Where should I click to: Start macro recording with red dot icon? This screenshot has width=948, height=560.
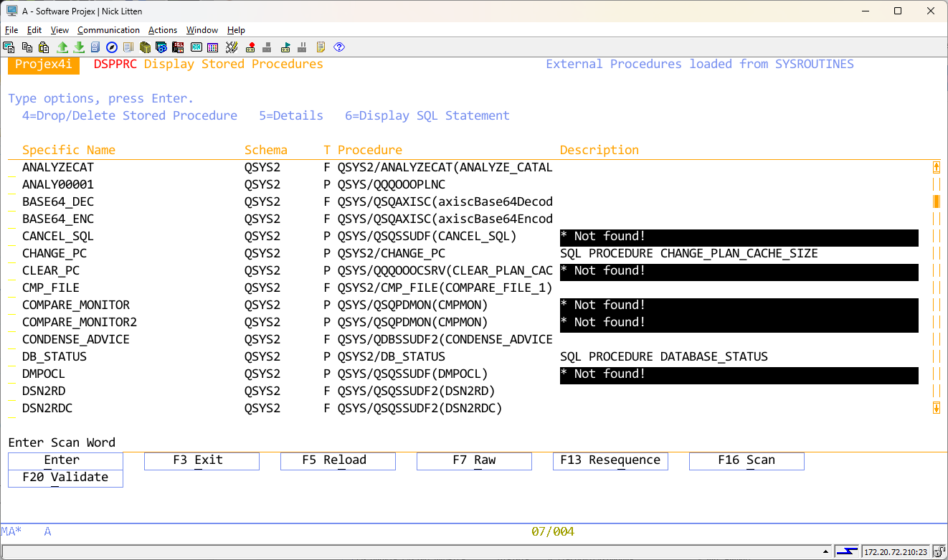tap(250, 47)
